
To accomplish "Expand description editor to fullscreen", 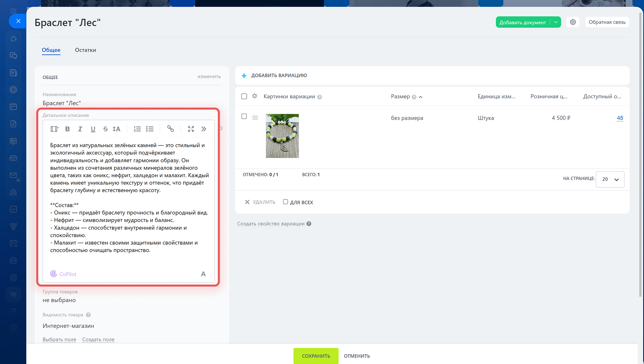I will tap(191, 129).
